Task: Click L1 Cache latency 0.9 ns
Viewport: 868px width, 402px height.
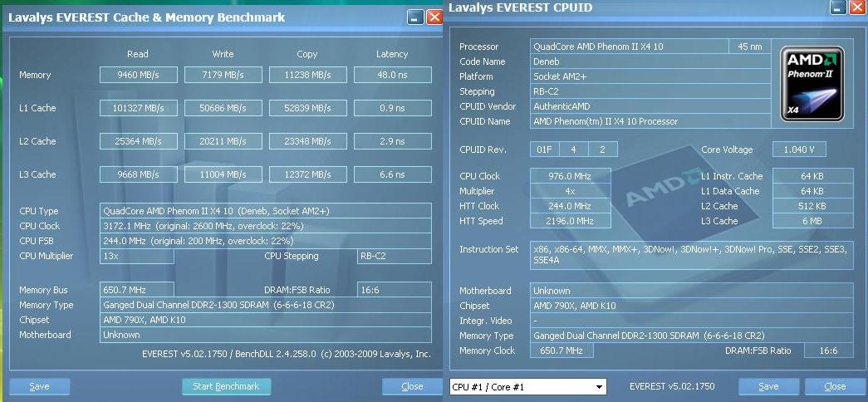Action: click(393, 108)
